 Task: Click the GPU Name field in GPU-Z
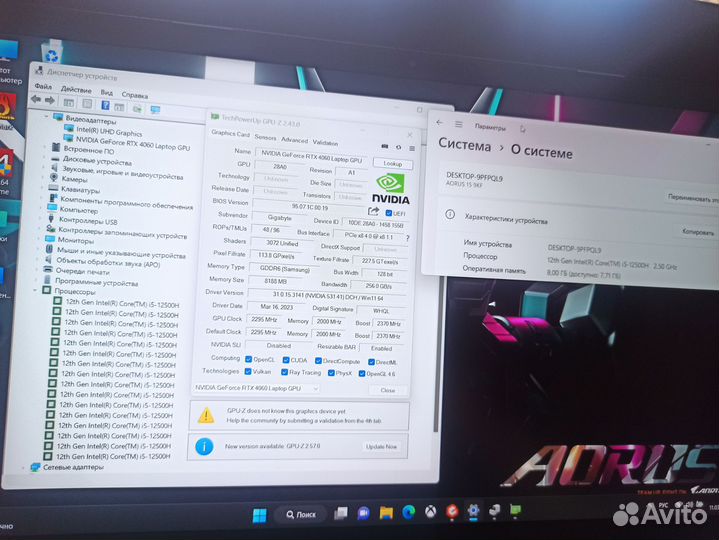click(x=311, y=156)
